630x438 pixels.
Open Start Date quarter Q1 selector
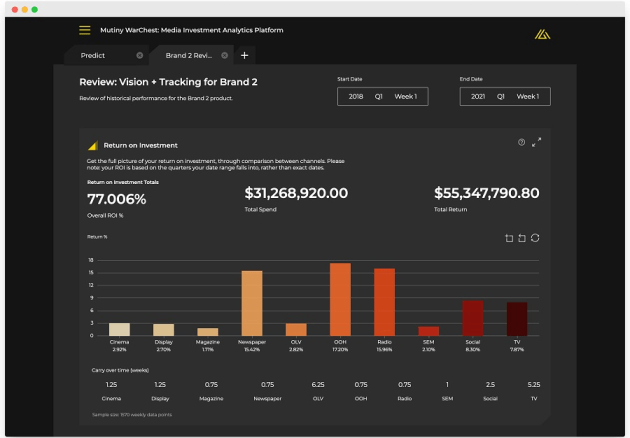pos(378,96)
